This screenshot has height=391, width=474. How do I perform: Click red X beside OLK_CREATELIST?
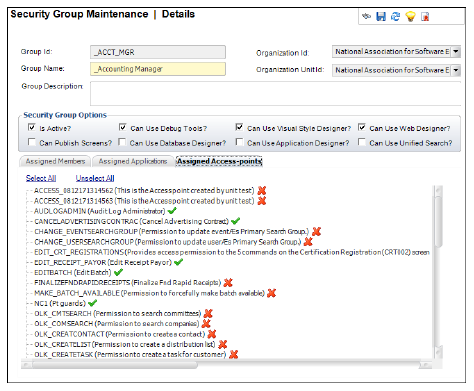point(223,344)
